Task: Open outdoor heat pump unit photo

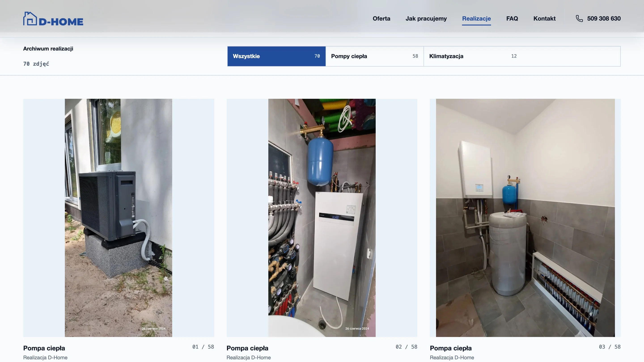Action: 119,218
